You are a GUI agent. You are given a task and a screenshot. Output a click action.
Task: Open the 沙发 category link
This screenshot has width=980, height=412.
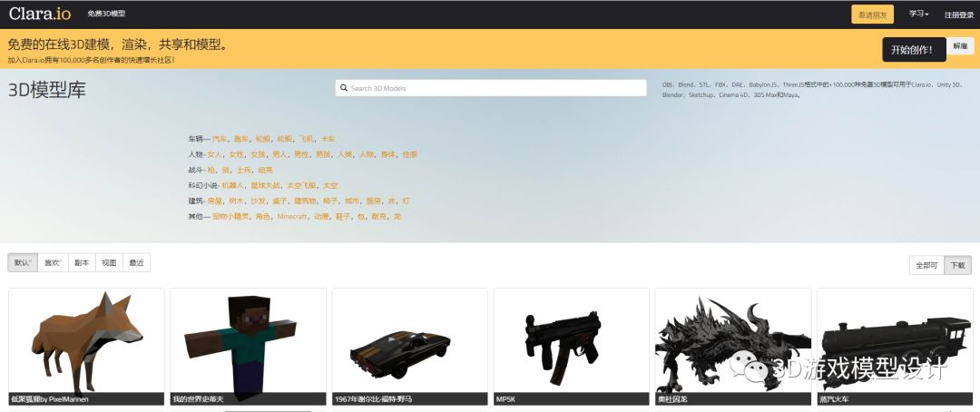(x=258, y=201)
